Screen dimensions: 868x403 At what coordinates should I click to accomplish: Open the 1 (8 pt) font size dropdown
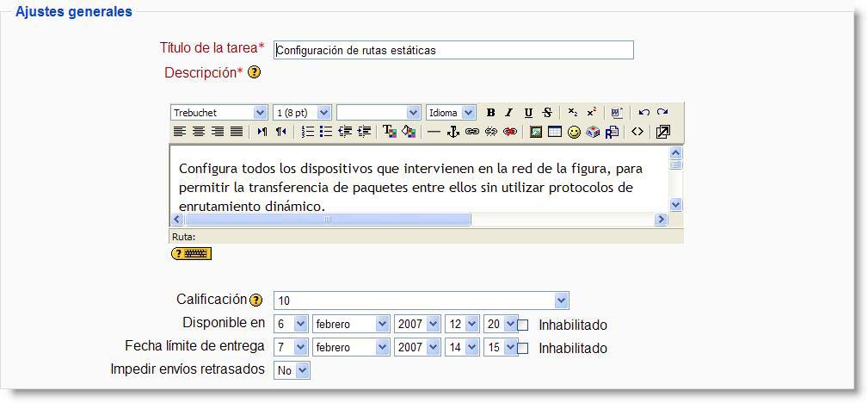coord(302,113)
